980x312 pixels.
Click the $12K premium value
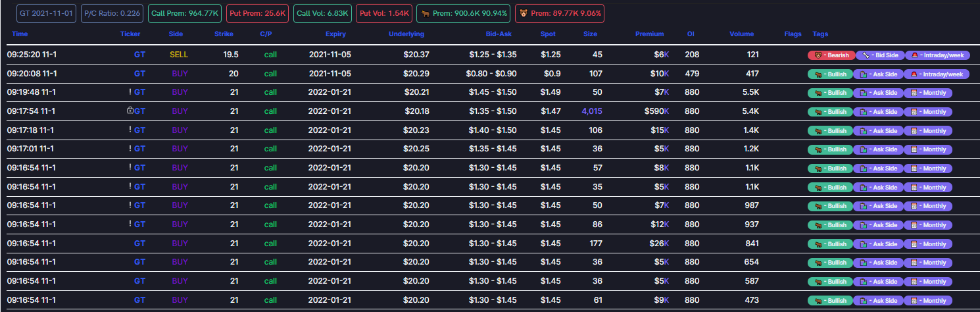(659, 224)
